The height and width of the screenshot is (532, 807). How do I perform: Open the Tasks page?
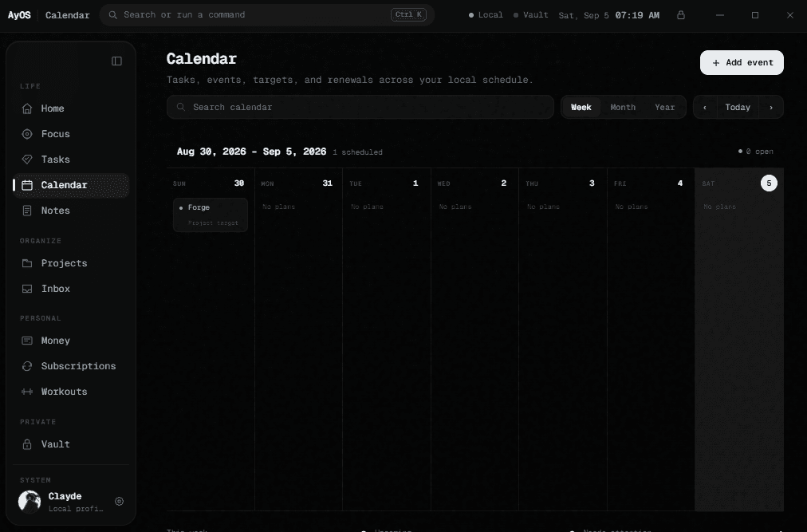coord(70,160)
